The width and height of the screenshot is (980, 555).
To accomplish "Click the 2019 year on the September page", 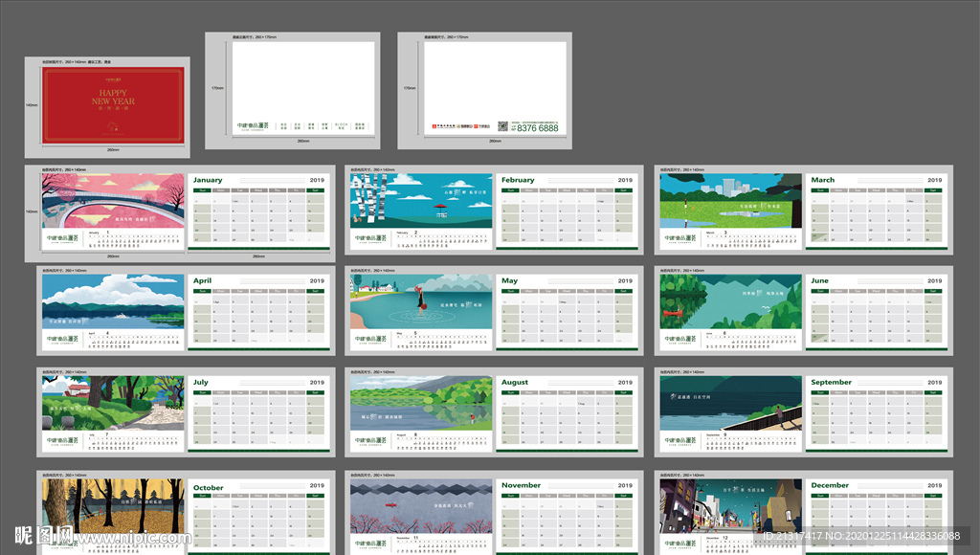I will 934,383.
